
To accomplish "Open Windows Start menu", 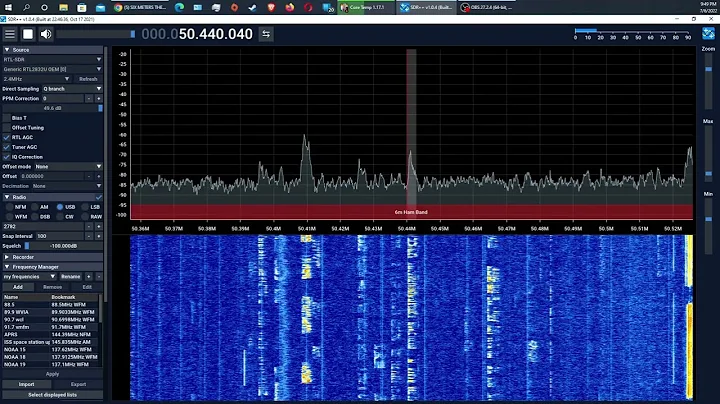I will click(x=8, y=7).
